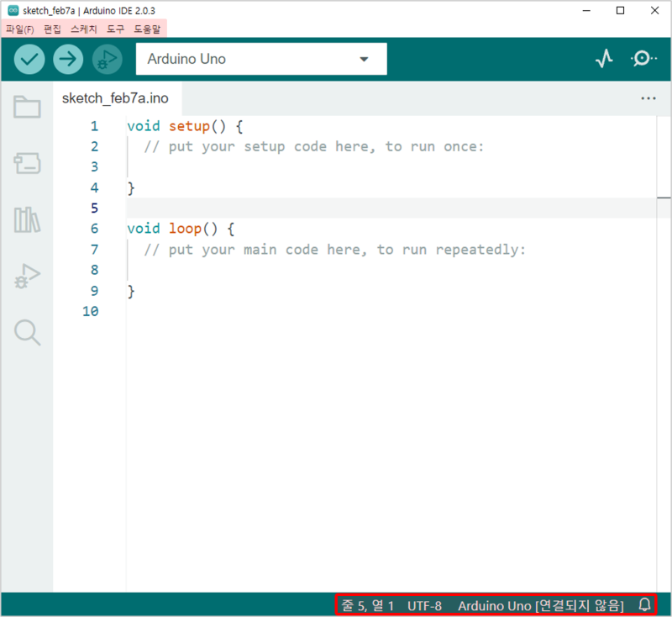Viewport: 672px width, 617px height.
Task: Start debugging from the toolbar debug icon
Action: click(x=107, y=59)
